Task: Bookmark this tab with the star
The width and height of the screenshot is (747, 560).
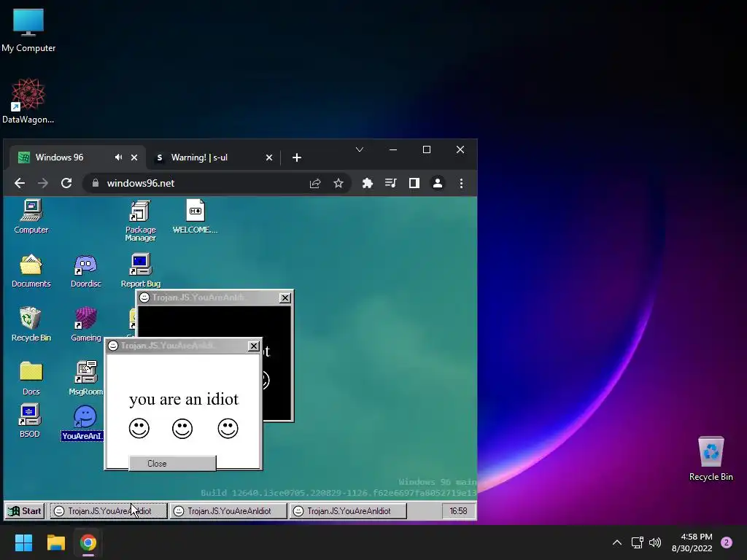Action: tap(338, 183)
